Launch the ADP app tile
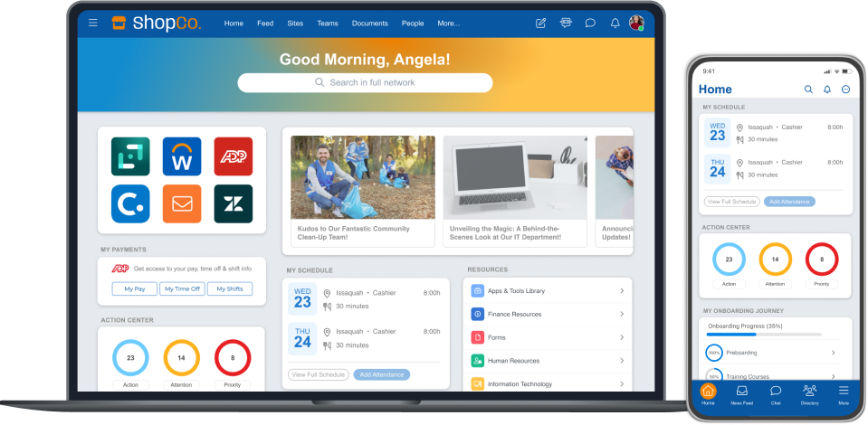Image resolution: width=868 pixels, height=425 pixels. (234, 156)
